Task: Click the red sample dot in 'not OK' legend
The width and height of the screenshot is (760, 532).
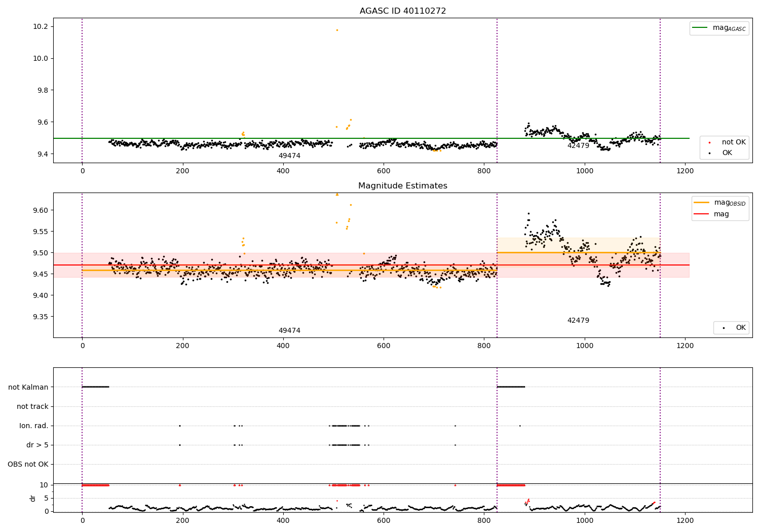Action: [709, 143]
